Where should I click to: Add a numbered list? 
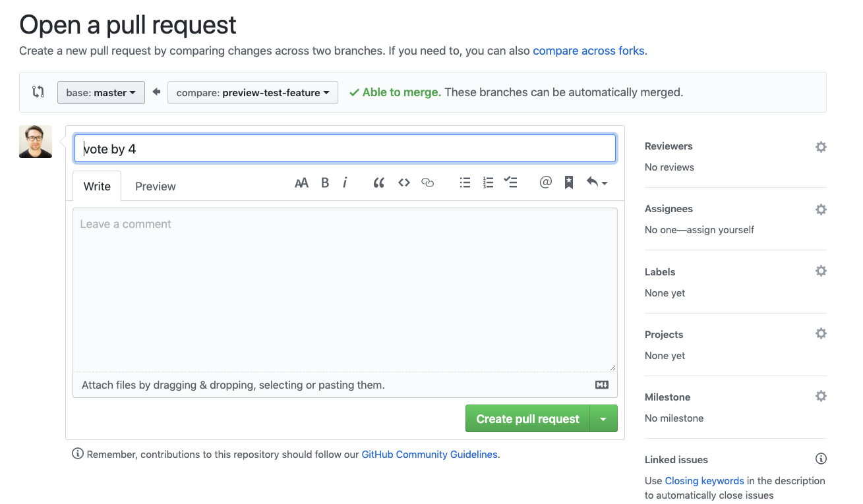coord(488,182)
